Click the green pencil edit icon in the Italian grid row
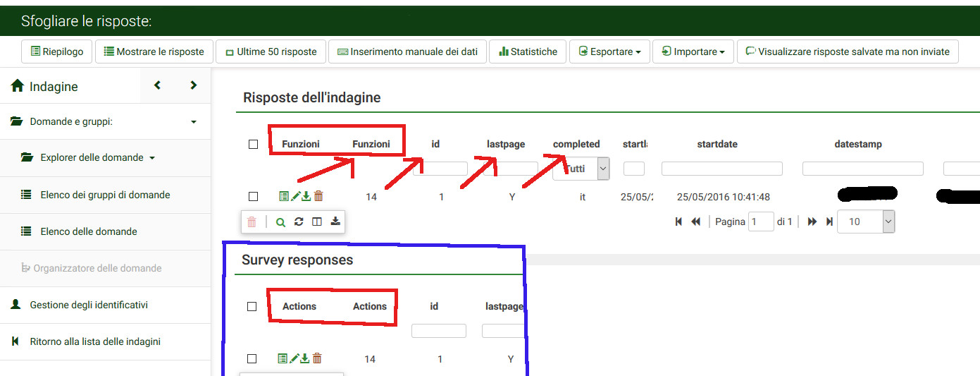 pyautogui.click(x=295, y=197)
